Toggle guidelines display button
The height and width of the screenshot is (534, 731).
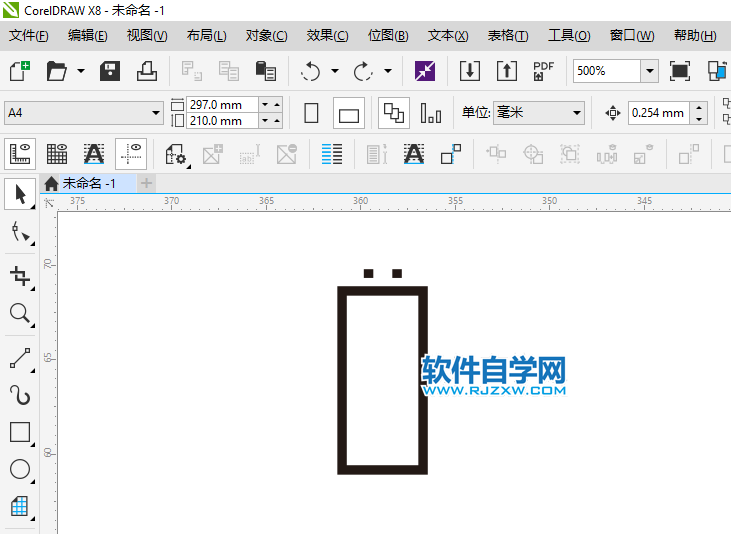[x=131, y=154]
